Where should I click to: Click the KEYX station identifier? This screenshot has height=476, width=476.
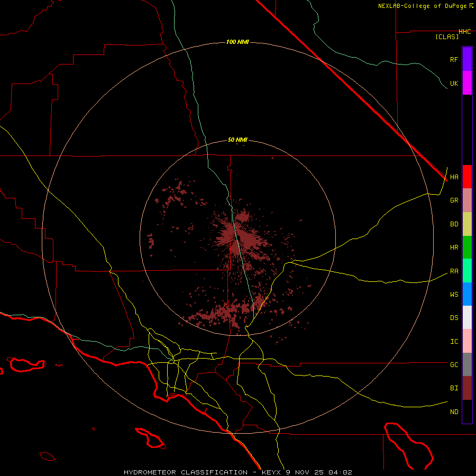[x=271, y=472]
